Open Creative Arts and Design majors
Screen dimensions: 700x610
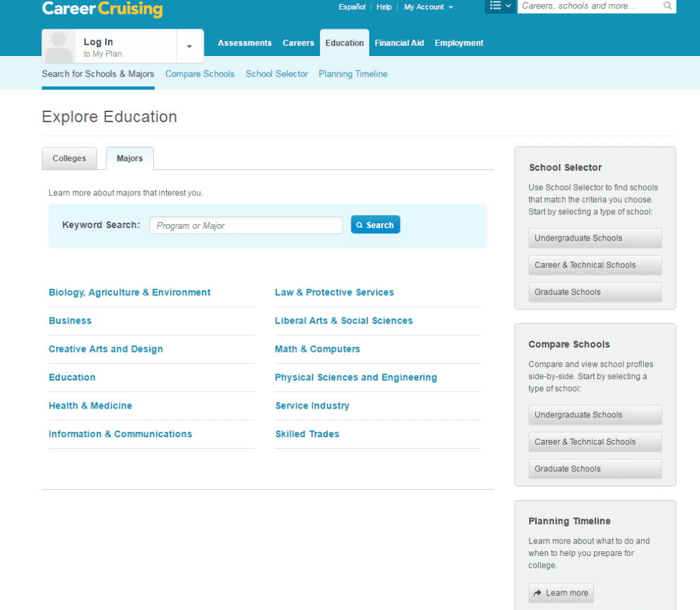106,349
